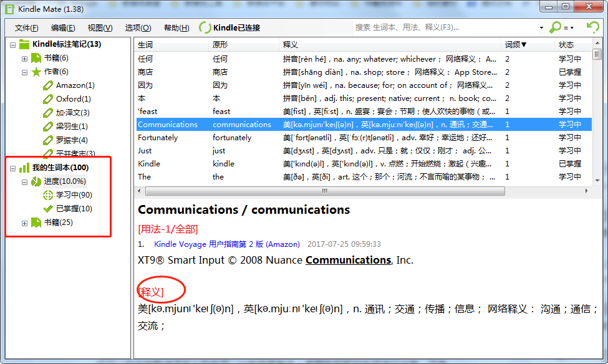Select the Amazon(1) author item
608x364 pixels.
click(x=75, y=85)
